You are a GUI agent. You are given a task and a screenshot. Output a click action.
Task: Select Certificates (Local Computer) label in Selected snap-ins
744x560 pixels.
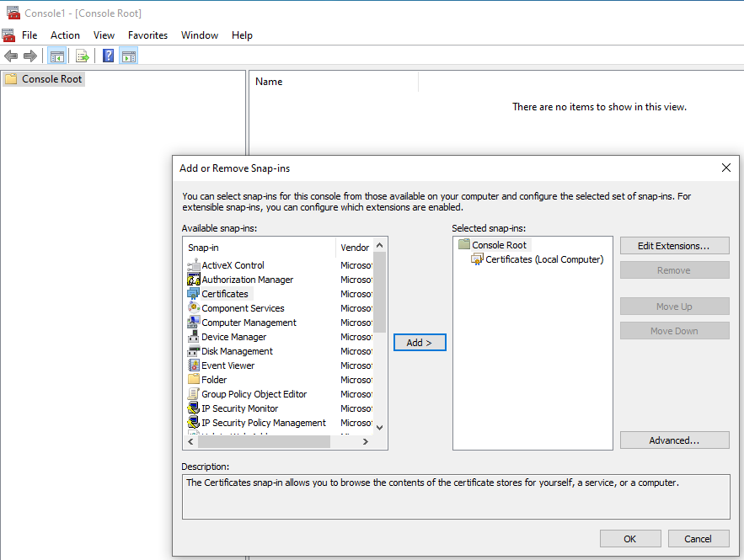[x=544, y=259]
